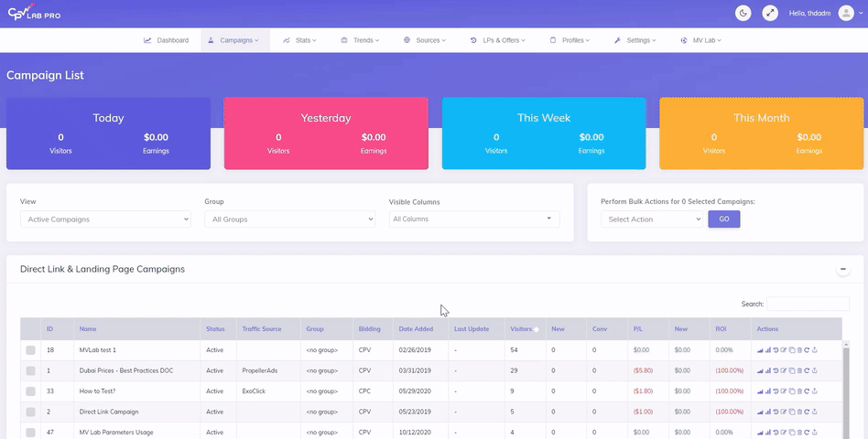Toggle dark mode moon icon
The height and width of the screenshot is (439, 868).
tap(743, 13)
